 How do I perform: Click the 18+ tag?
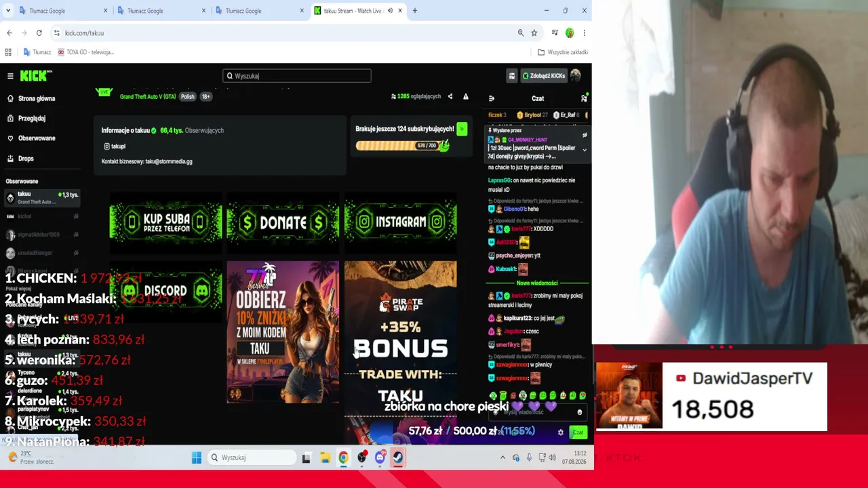tap(206, 96)
